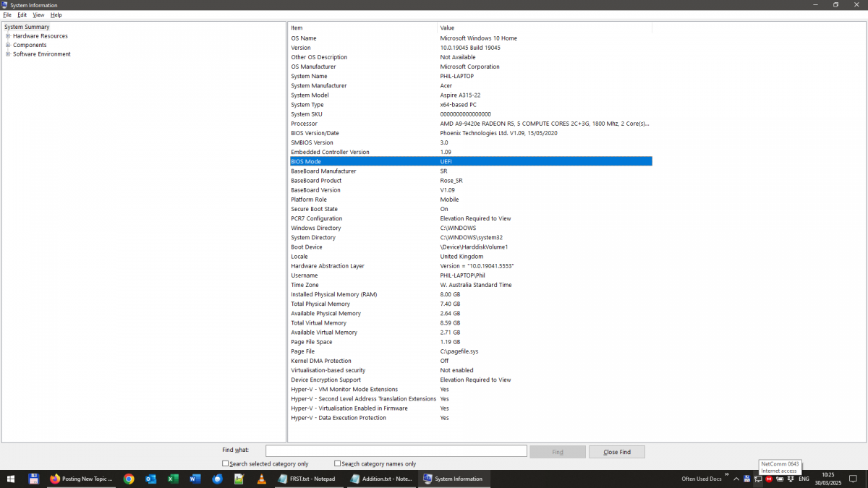Open the Edit menu
Screen dimensions: 868x488
coord(22,14)
